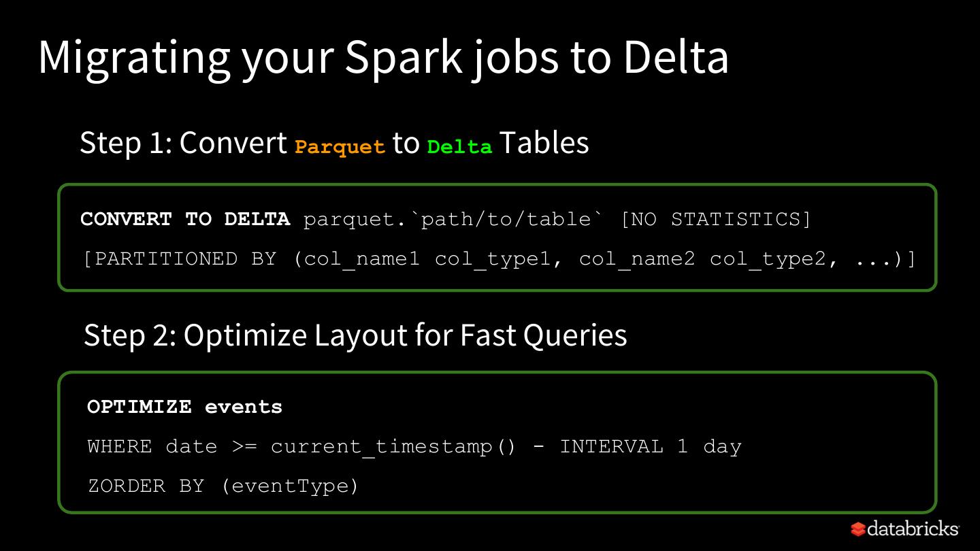
Task: Click the WHERE date keyword in the code
Action: click(152, 446)
